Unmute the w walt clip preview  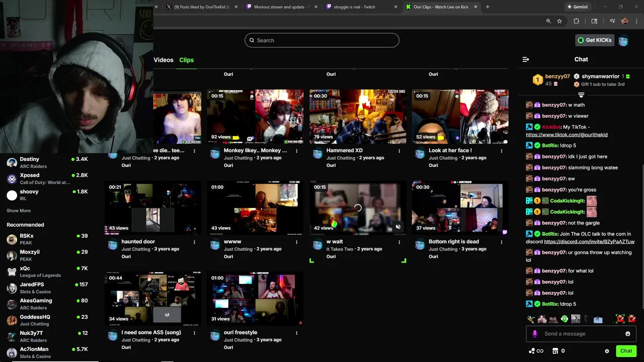pos(398,227)
